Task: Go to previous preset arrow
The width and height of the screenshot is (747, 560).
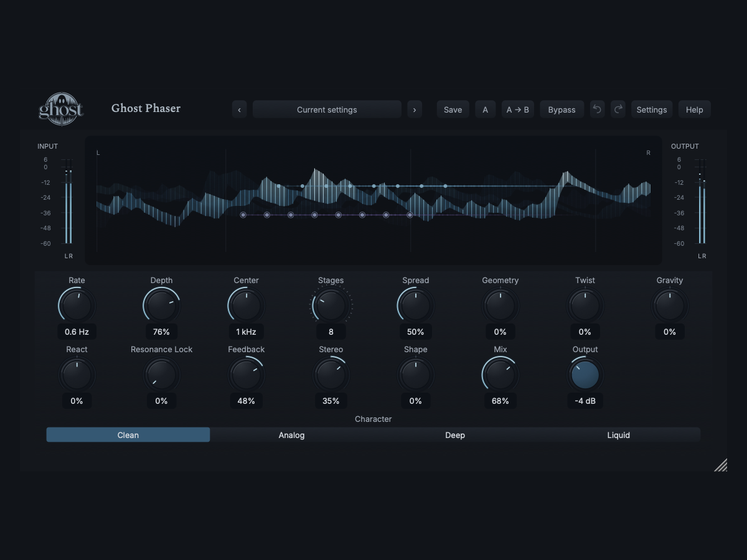Action: (240, 110)
